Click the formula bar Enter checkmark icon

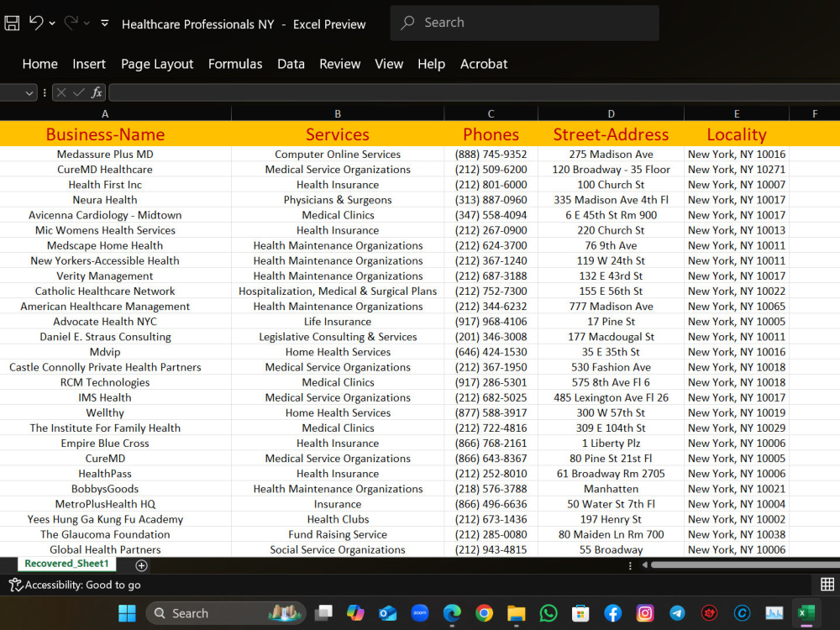click(79, 92)
